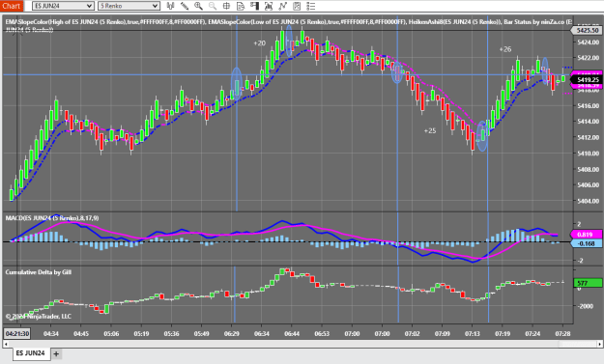This screenshot has height=364, width=604.
Task: Click the +25 chart annotation
Action: (430, 130)
